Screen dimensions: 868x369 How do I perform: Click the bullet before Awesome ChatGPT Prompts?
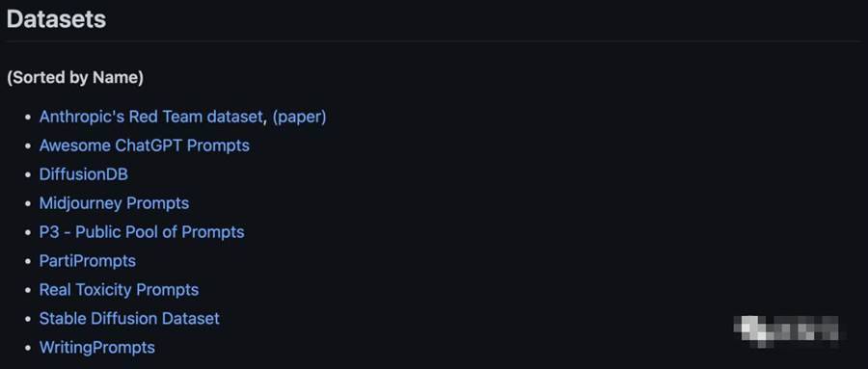pos(28,146)
